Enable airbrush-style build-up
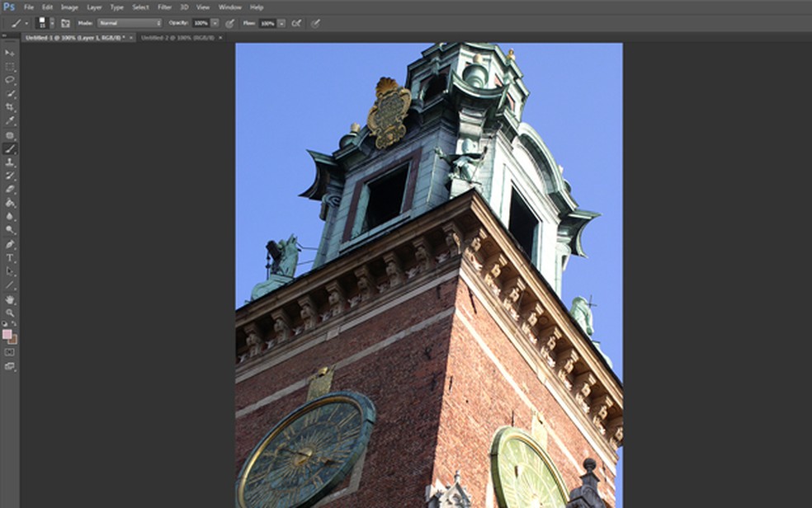The height and width of the screenshot is (508, 812). 296,23
